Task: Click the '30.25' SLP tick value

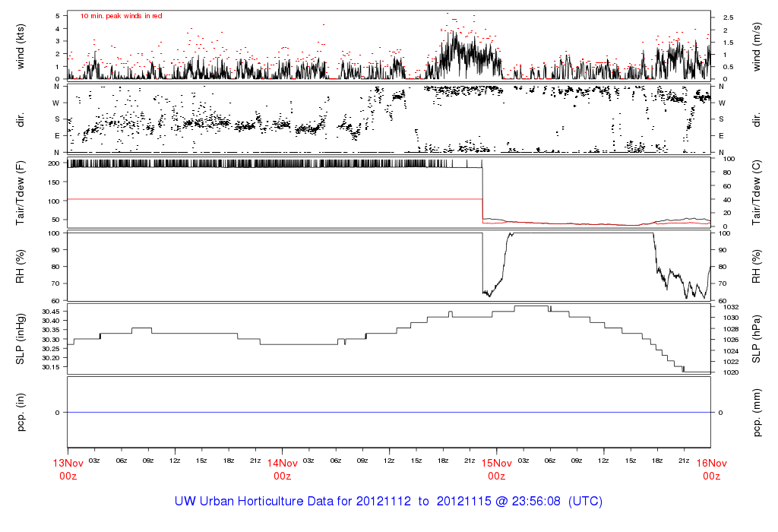Action: coord(51,349)
